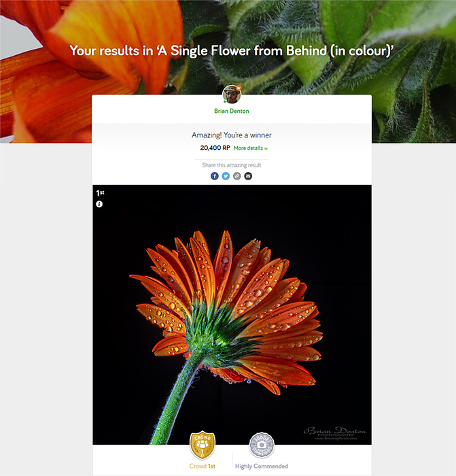Click 'Amazing! You're a winner' text
Image resolution: width=456 pixels, height=476 pixels.
point(232,135)
